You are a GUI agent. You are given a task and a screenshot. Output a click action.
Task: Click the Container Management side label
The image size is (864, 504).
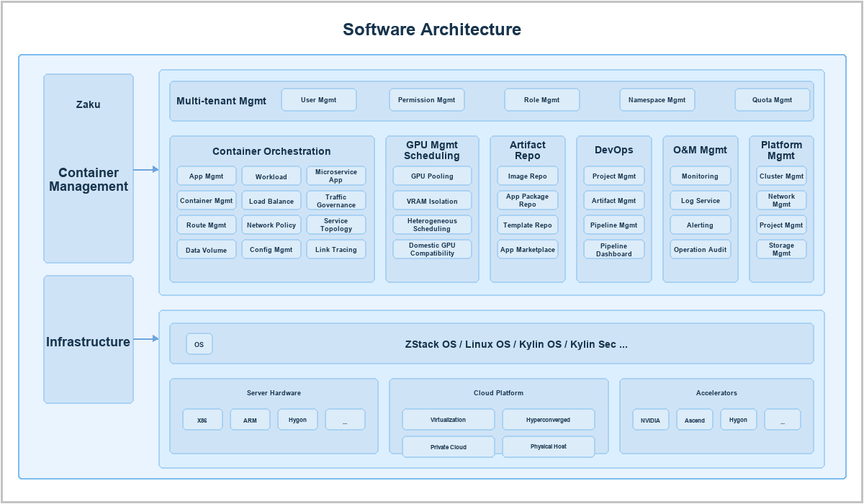coord(89,179)
